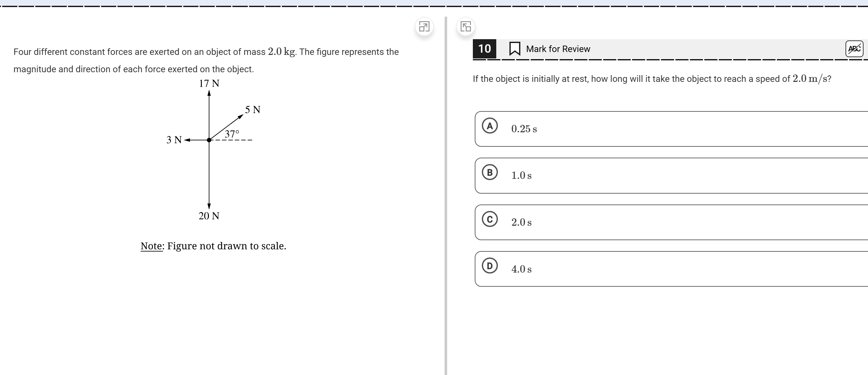Viewport: 868px width, 375px height.
Task: Choose the 1.0 s answer text
Action: tap(521, 176)
